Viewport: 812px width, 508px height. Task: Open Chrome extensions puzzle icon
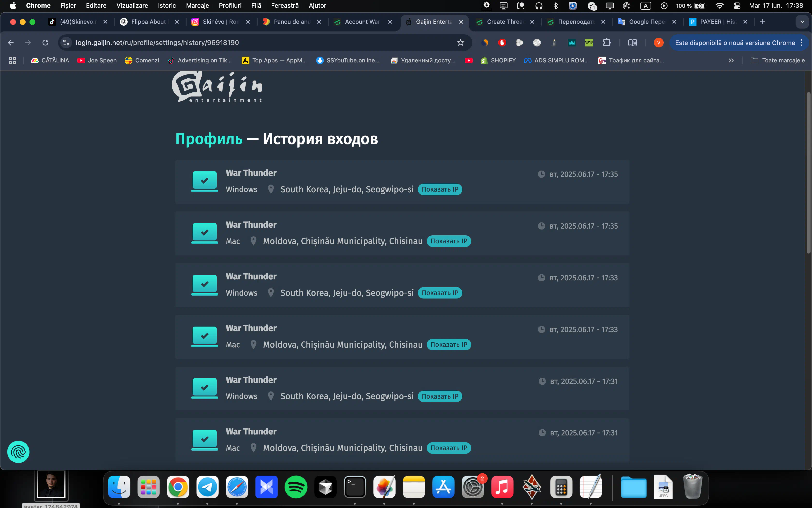click(607, 43)
